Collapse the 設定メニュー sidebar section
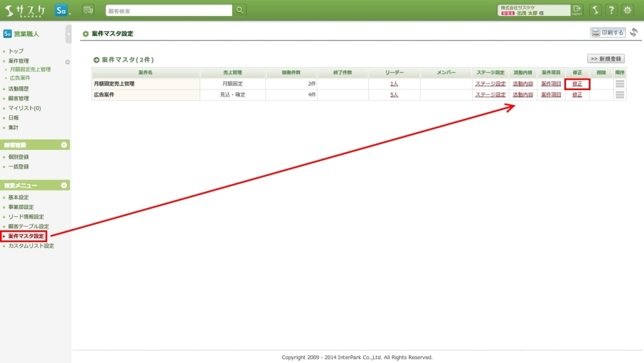This screenshot has height=363, width=644. coord(64,185)
